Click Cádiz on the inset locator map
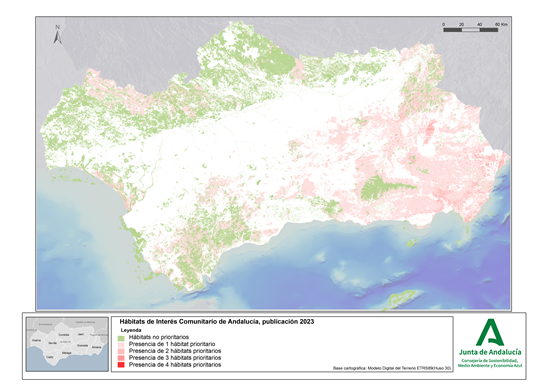Viewport: 548px width, 387px height. [x=50, y=357]
